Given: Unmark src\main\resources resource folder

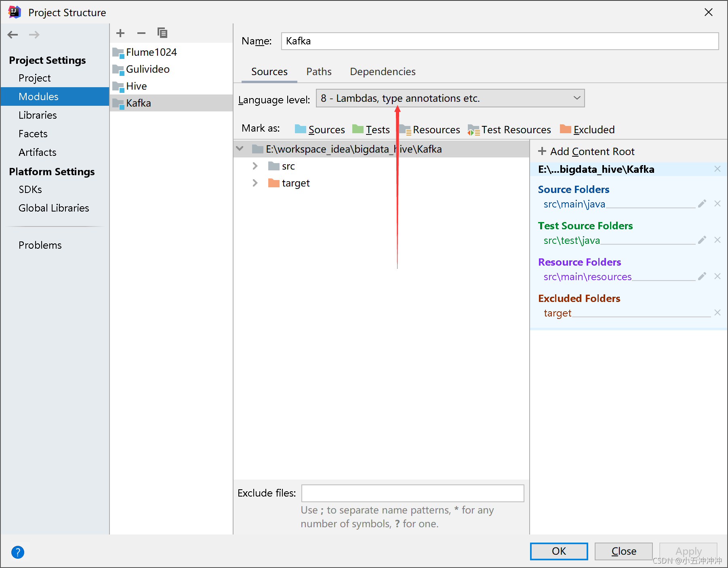Looking at the screenshot, I should tap(717, 276).
